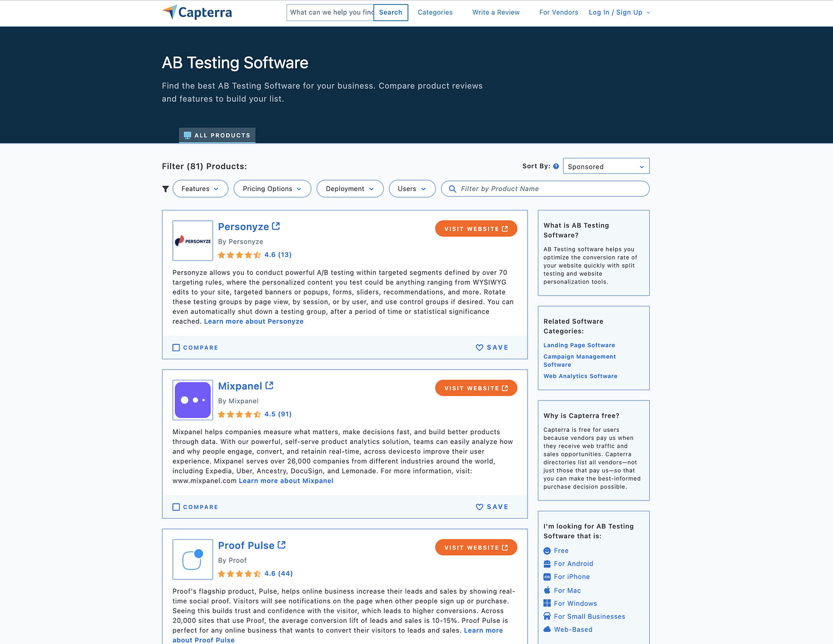Click the filter funnel icon
Image resolution: width=833 pixels, height=644 pixels.
pos(165,189)
